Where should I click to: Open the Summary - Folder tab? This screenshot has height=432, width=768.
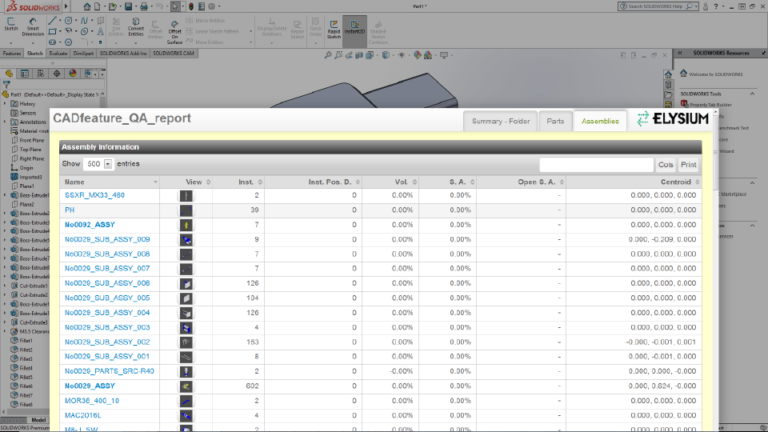501,121
